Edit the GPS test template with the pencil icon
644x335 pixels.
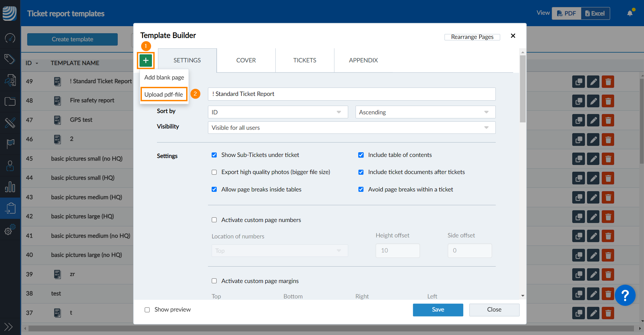point(593,120)
